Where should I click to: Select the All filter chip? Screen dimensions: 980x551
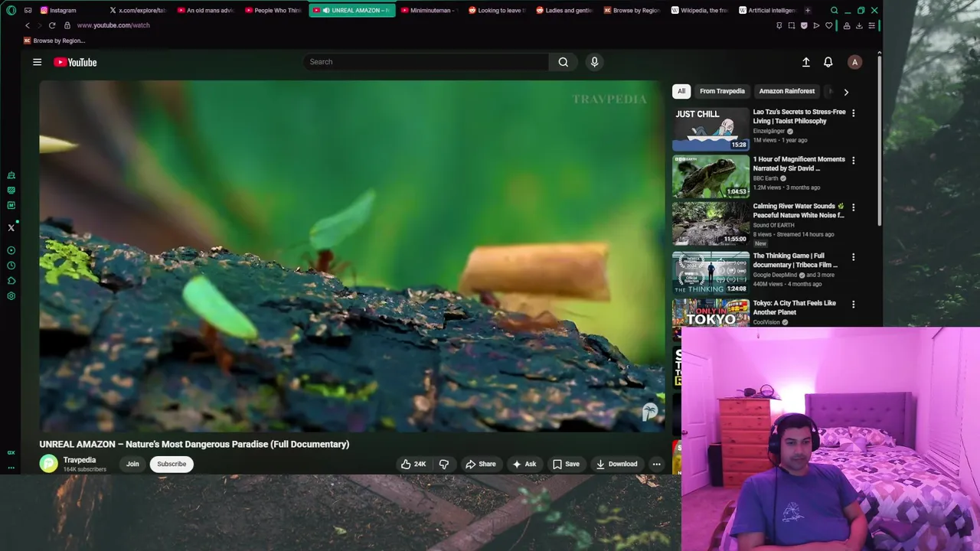click(x=681, y=91)
